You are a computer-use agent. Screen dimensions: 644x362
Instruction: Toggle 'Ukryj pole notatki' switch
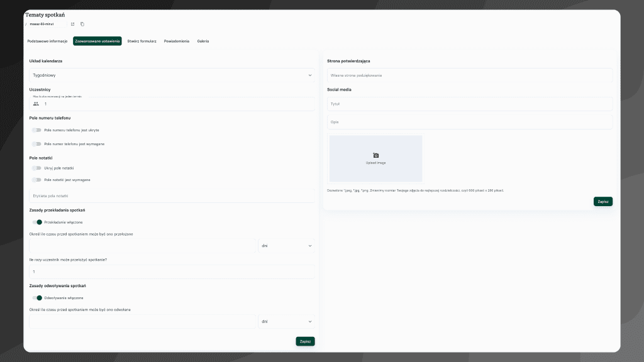coord(36,168)
